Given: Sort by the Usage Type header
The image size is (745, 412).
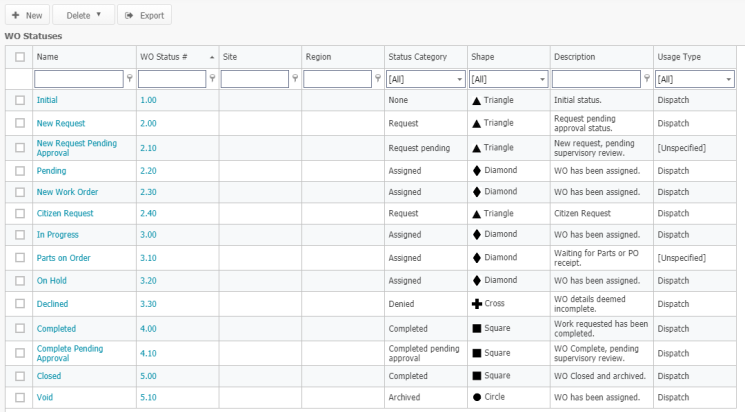Looking at the screenshot, I should click(679, 57).
